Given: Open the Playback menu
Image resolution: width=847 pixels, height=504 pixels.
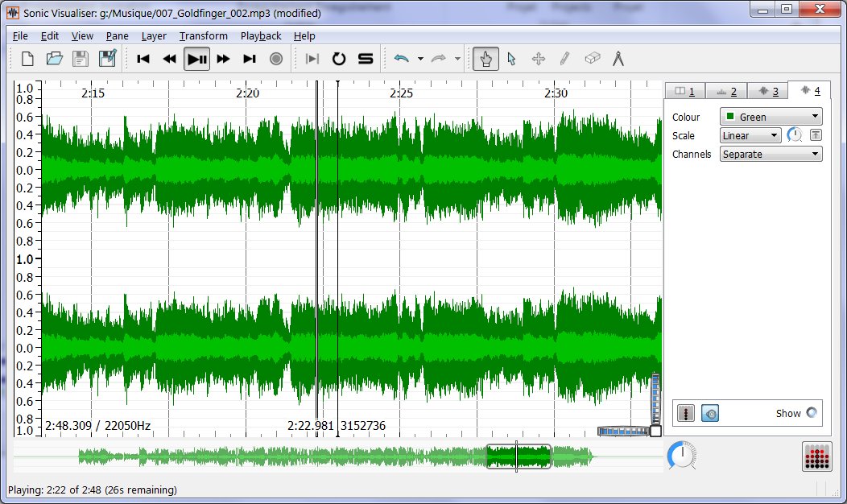Looking at the screenshot, I should coord(261,36).
